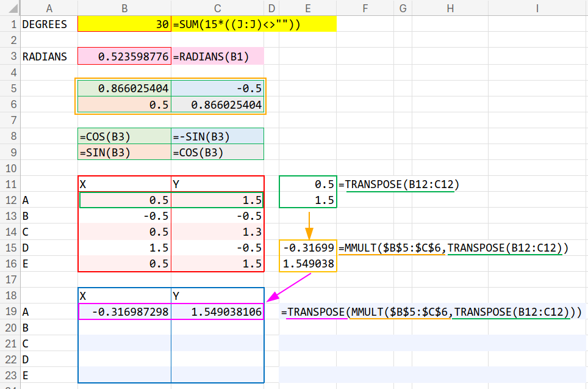
Task: Click column header I
Action: point(537,8)
